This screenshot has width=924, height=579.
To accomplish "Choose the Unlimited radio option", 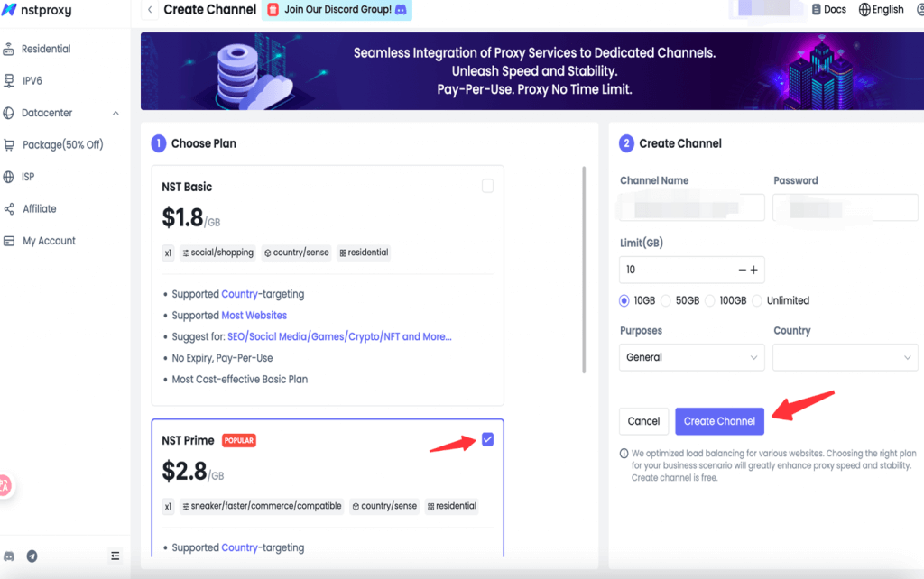I will (757, 300).
